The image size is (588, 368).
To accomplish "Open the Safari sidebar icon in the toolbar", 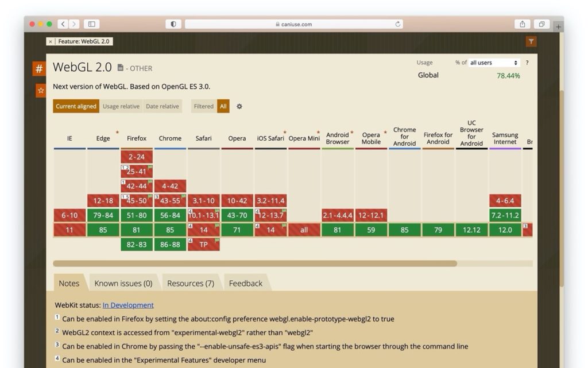I will click(x=91, y=24).
